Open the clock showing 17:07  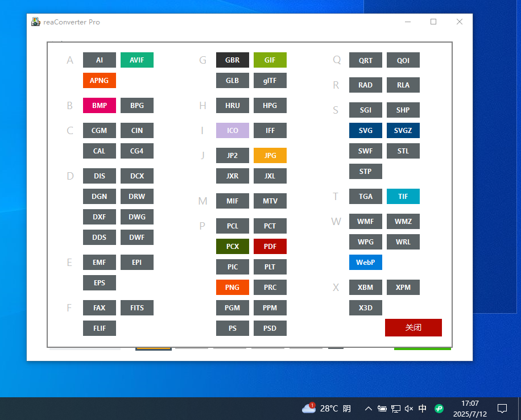(470, 409)
